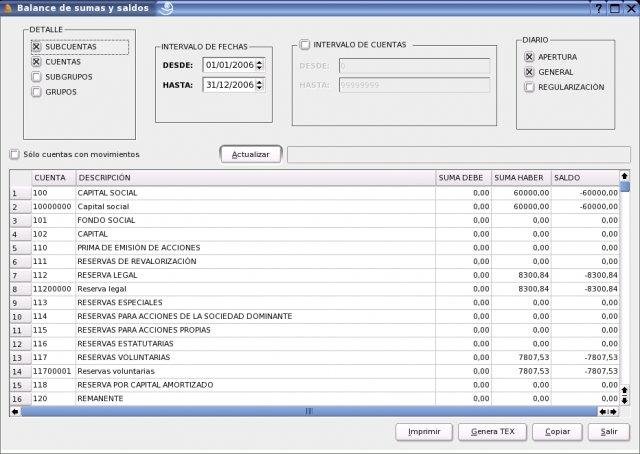Click the Imprimir button
Screen dimensions: 640x454
(x=424, y=432)
